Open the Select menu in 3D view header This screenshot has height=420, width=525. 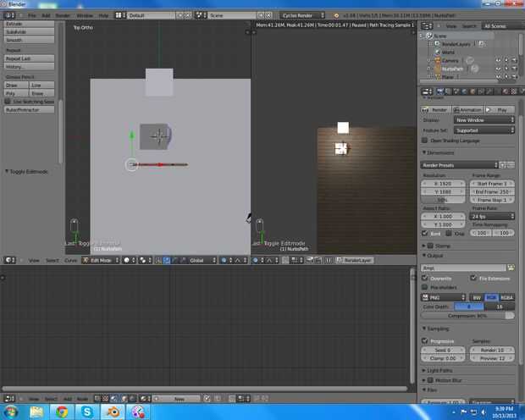(52, 260)
